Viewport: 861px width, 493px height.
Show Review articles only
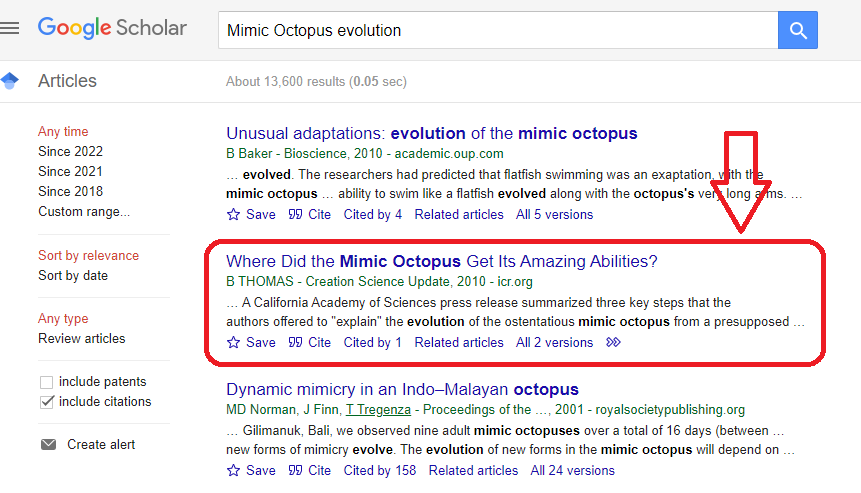pyautogui.click(x=82, y=338)
